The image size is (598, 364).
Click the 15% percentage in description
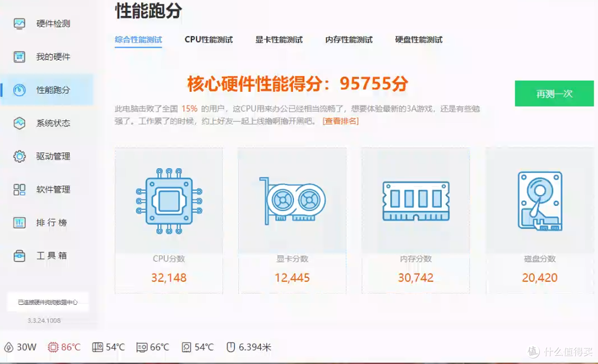point(189,108)
